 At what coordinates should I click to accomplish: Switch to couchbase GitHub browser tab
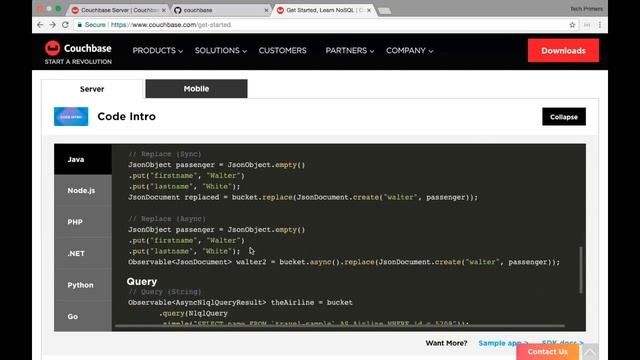(x=220, y=10)
